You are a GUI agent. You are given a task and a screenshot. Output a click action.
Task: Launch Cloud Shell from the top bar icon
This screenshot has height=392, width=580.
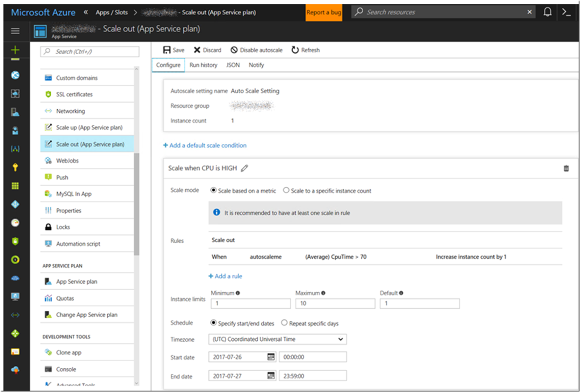tap(566, 12)
